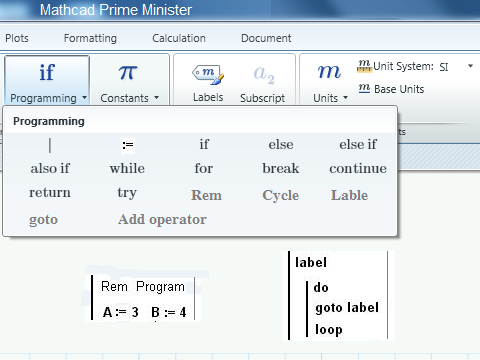
Task: Expand the Constants dropdown arrow
Action: 156,98
